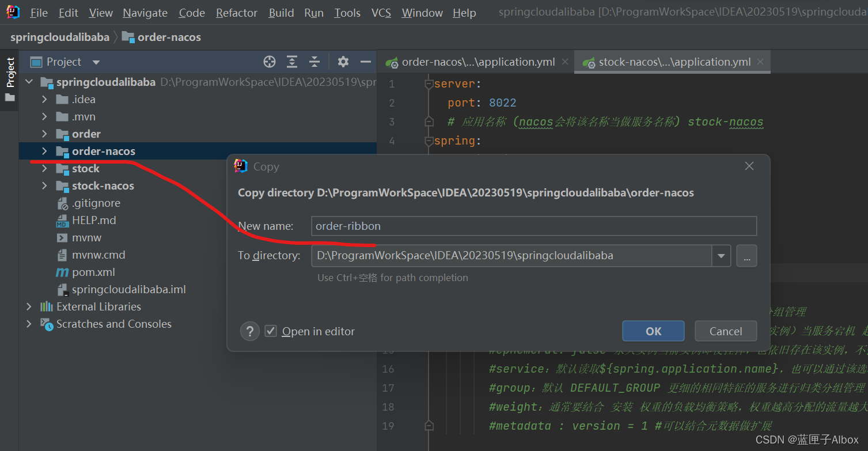Close the Copy dialog

(x=749, y=166)
